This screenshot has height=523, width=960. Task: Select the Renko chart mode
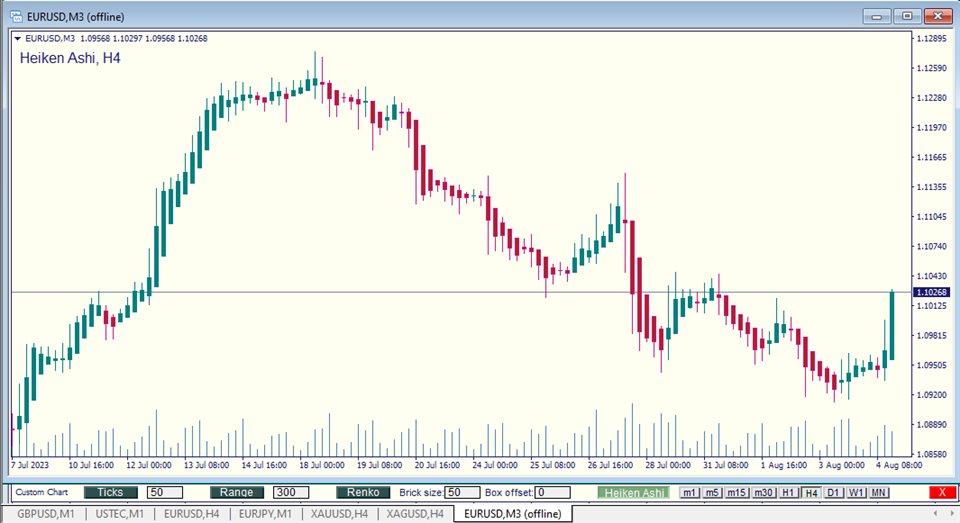pyautogui.click(x=362, y=493)
